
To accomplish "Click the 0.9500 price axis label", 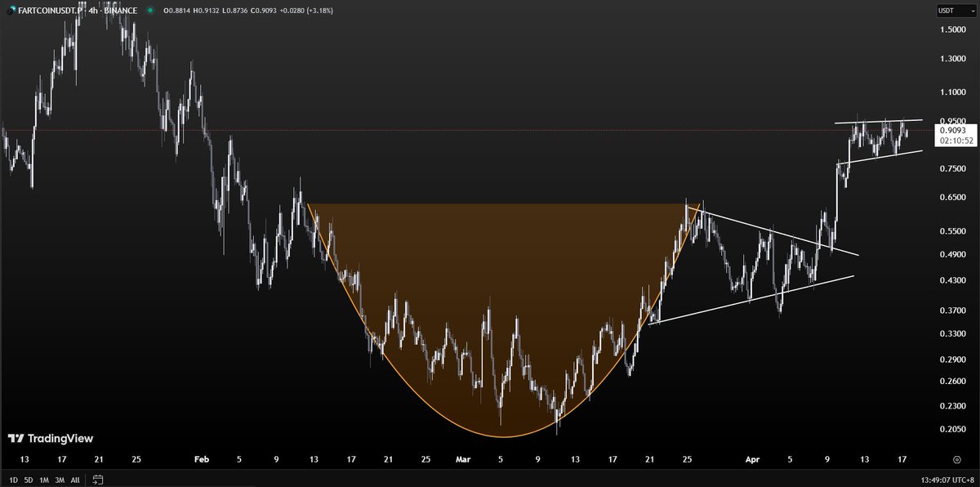I will coord(953,121).
